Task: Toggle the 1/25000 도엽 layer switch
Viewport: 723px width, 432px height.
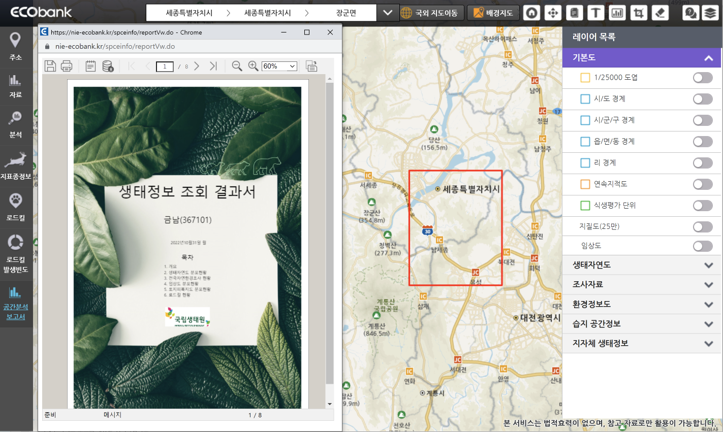Action: click(x=702, y=77)
